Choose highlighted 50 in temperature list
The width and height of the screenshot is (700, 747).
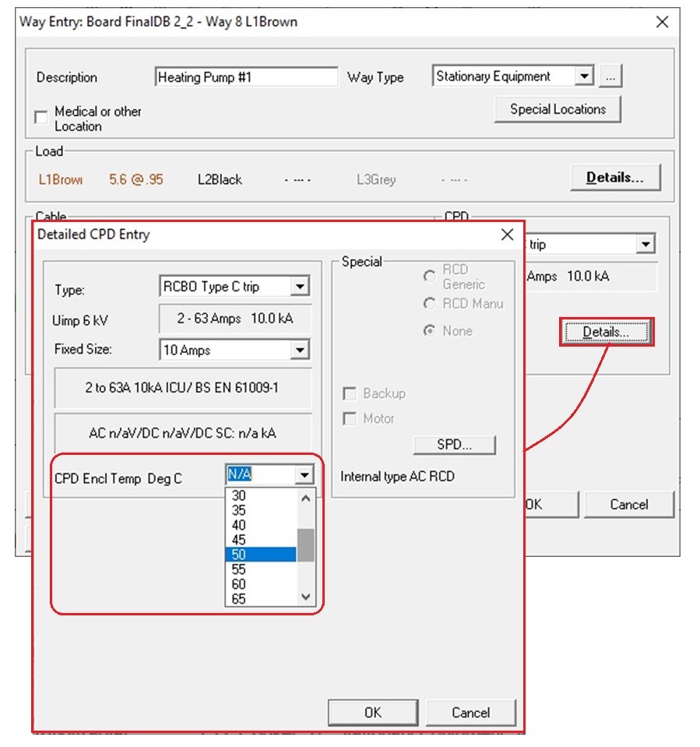[261, 555]
